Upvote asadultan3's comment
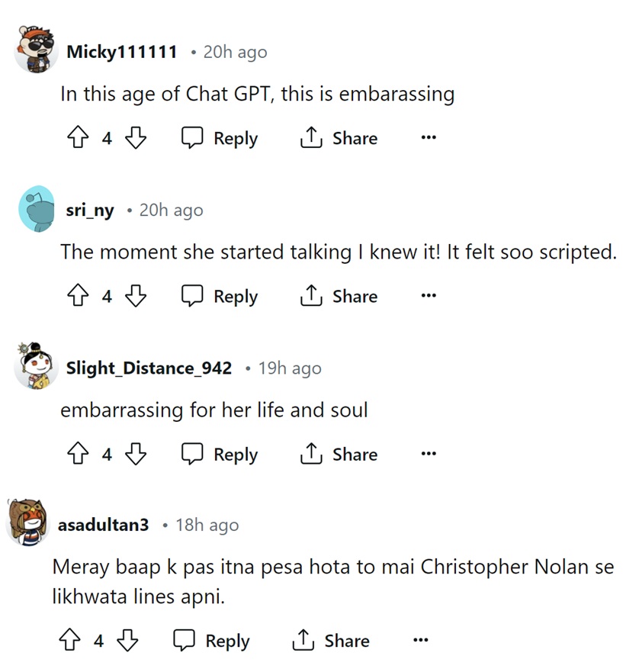Image resolution: width=639 pixels, height=672 pixels. pyautogui.click(x=70, y=641)
